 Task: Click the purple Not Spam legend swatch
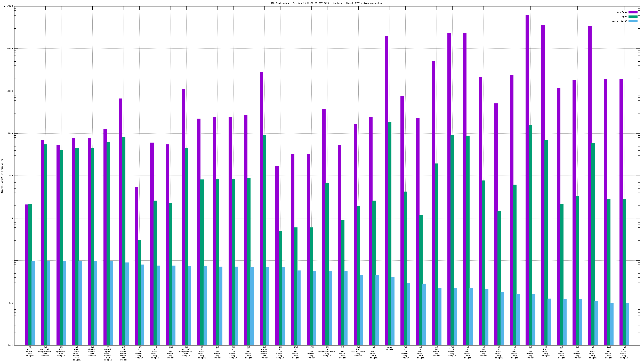point(633,12)
